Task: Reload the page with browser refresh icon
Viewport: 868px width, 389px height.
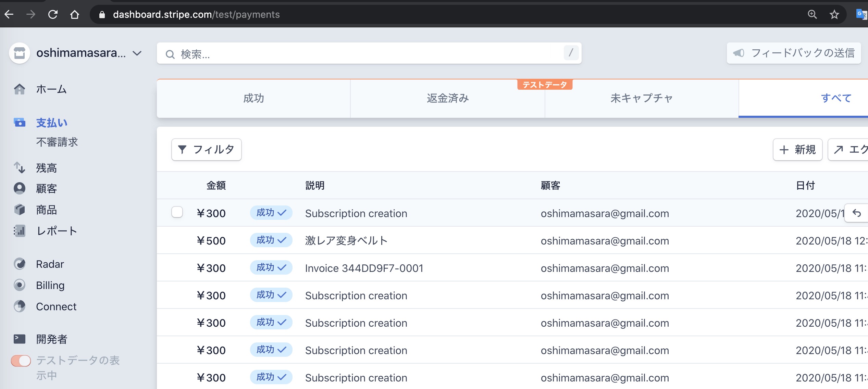Action: 53,14
